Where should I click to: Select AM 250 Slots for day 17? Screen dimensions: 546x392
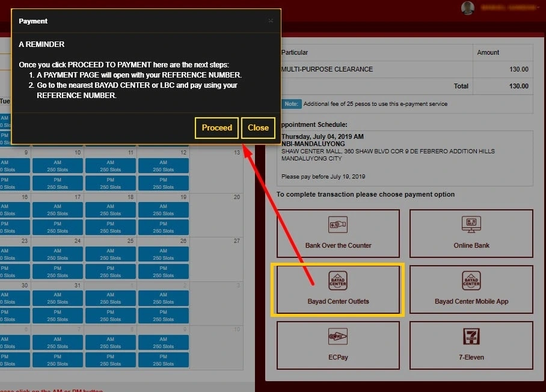point(58,210)
